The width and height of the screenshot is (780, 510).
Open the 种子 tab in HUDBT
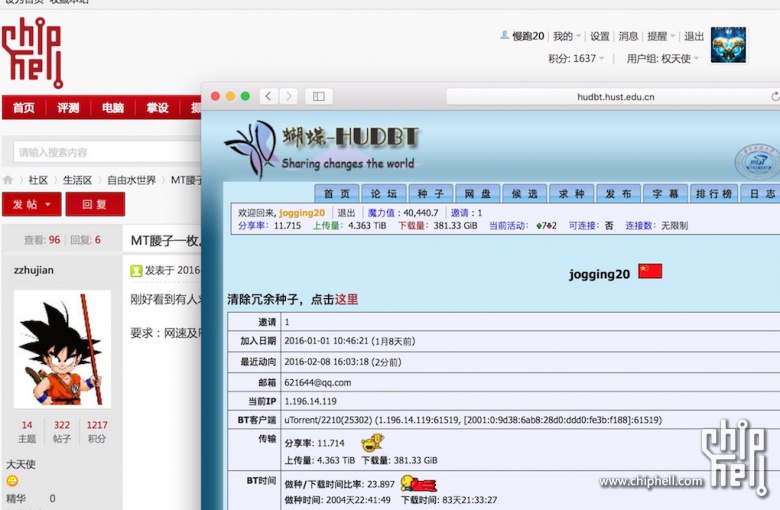click(430, 194)
